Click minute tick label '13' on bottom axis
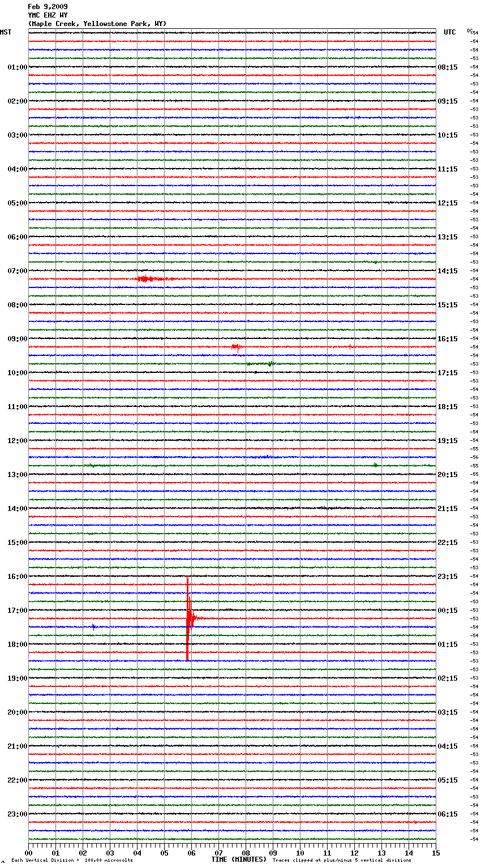This screenshot has width=481, height=868. pyautogui.click(x=381, y=853)
